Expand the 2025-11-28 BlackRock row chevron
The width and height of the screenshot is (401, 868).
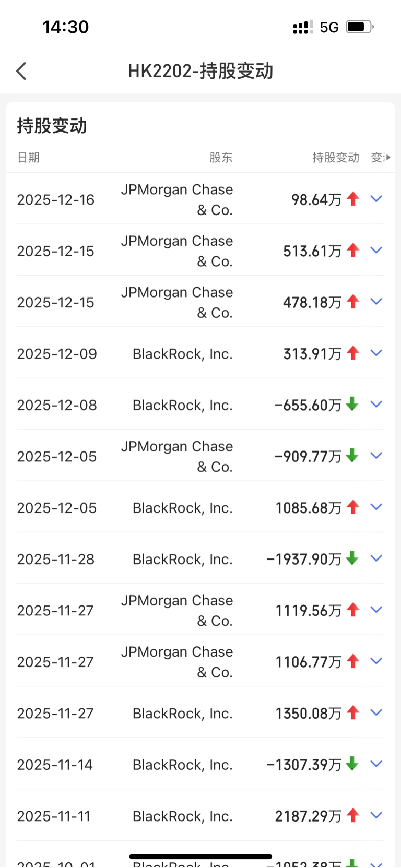click(x=376, y=558)
